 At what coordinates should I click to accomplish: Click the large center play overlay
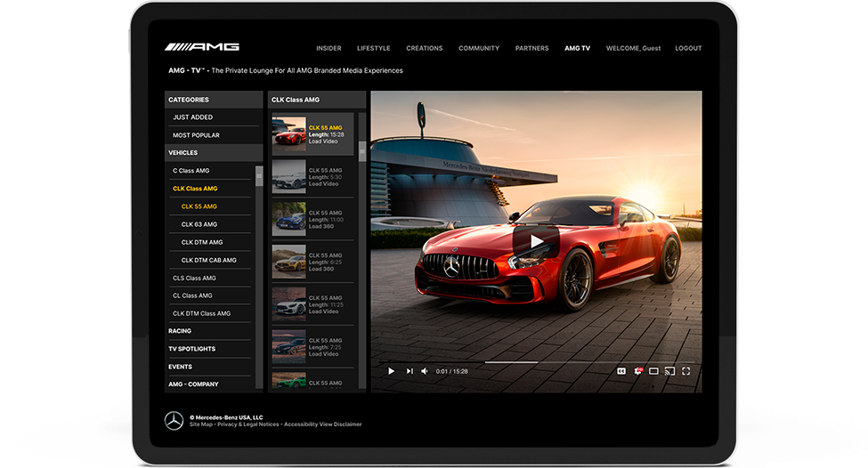(x=535, y=242)
